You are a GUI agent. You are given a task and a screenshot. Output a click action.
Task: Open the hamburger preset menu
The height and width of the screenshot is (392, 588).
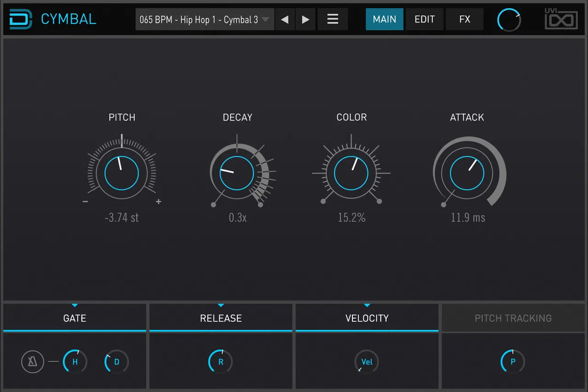333,20
